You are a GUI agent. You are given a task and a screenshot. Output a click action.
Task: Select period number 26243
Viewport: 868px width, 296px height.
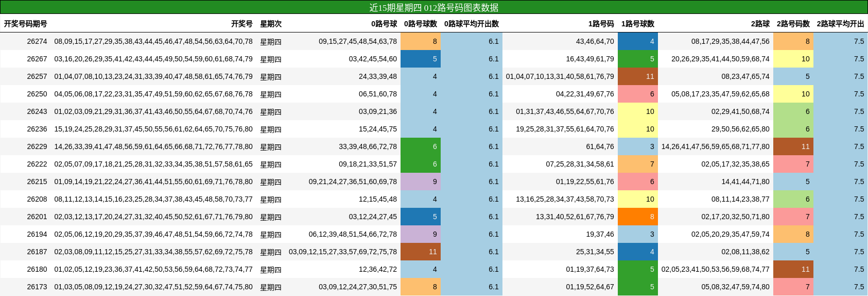[x=37, y=111]
